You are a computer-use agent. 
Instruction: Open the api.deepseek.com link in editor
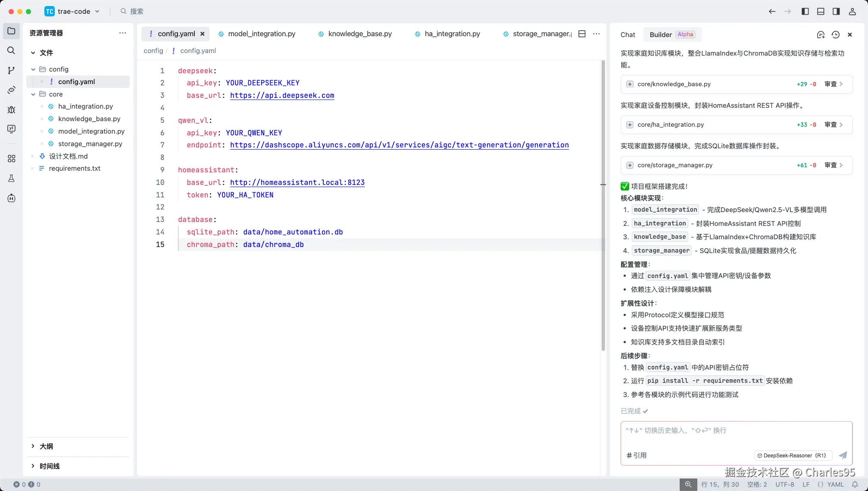tap(282, 95)
